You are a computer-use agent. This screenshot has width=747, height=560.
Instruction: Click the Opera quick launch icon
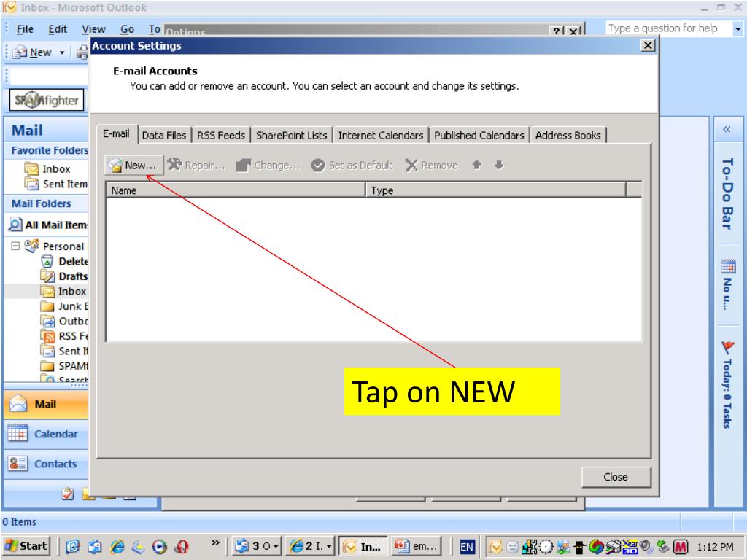(x=182, y=547)
